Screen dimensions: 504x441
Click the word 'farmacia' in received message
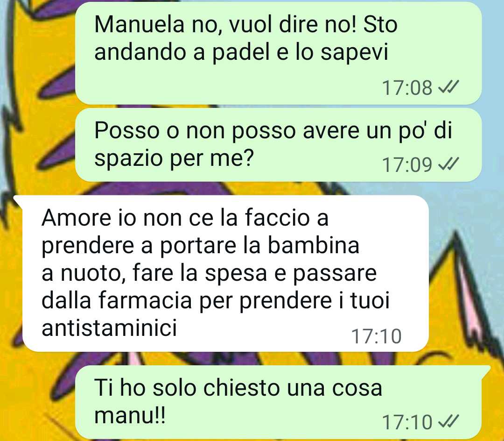tap(145, 300)
